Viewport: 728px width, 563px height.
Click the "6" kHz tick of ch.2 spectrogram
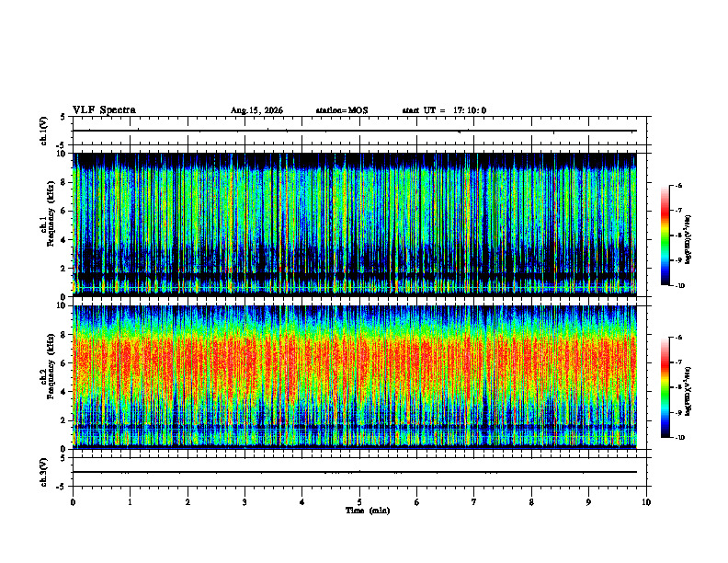[x=63, y=363]
